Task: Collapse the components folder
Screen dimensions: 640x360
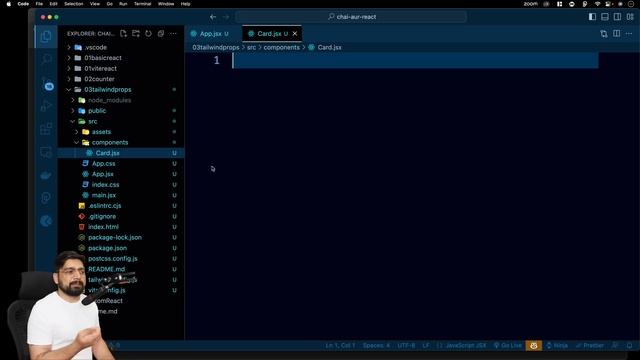Action: (110, 142)
